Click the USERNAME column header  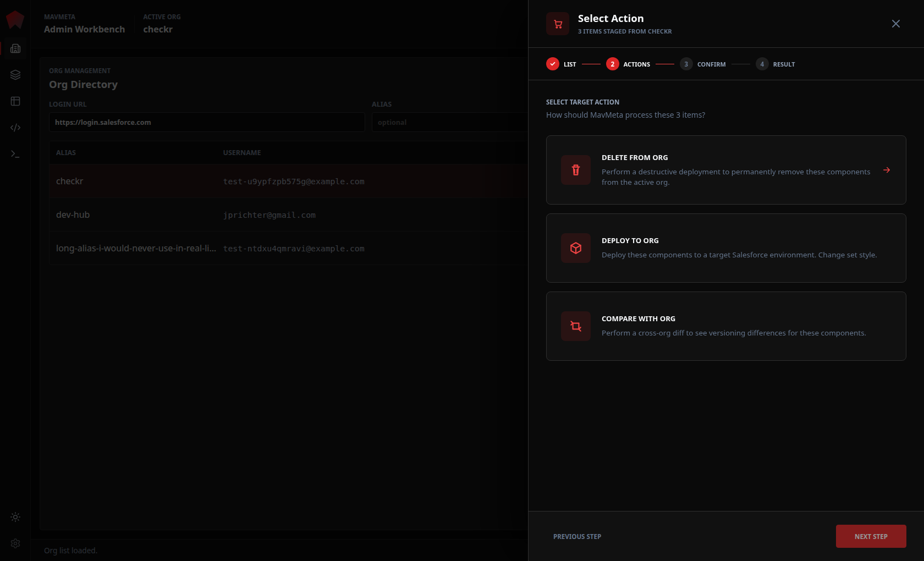click(x=242, y=153)
